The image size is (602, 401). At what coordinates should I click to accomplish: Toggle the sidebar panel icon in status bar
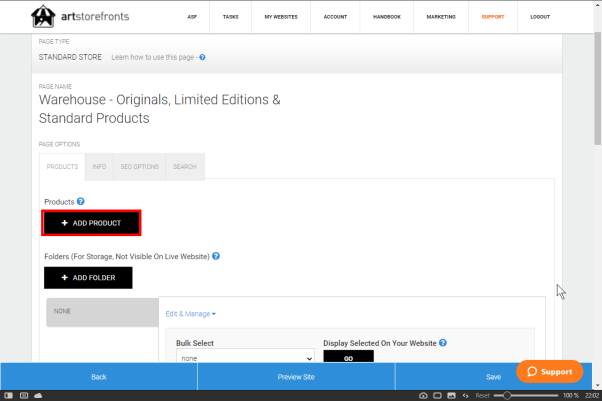8,395
